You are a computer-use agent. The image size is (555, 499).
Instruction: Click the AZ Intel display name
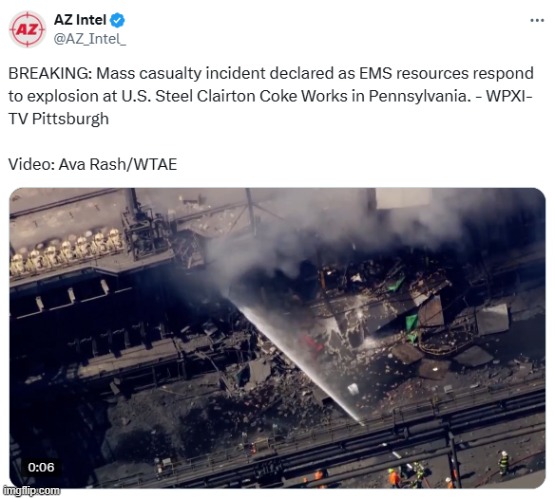[80, 20]
